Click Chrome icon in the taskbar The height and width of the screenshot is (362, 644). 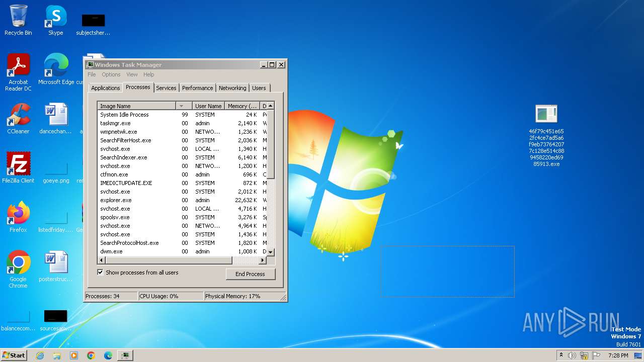(x=91, y=355)
